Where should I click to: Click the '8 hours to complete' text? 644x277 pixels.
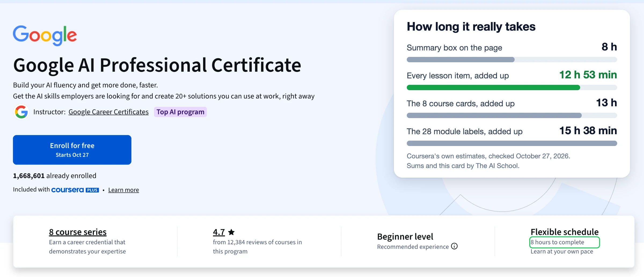pyautogui.click(x=557, y=242)
